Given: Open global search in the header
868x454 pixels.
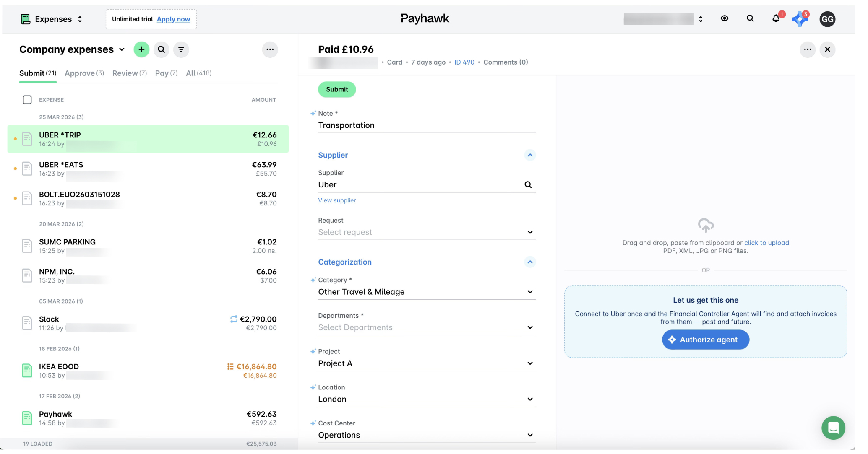Looking at the screenshot, I should (750, 18).
